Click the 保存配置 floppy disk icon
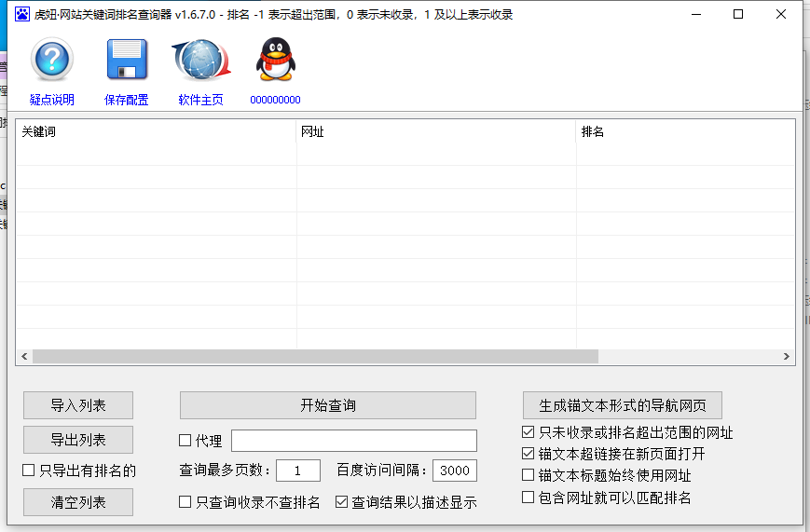 coord(127,59)
